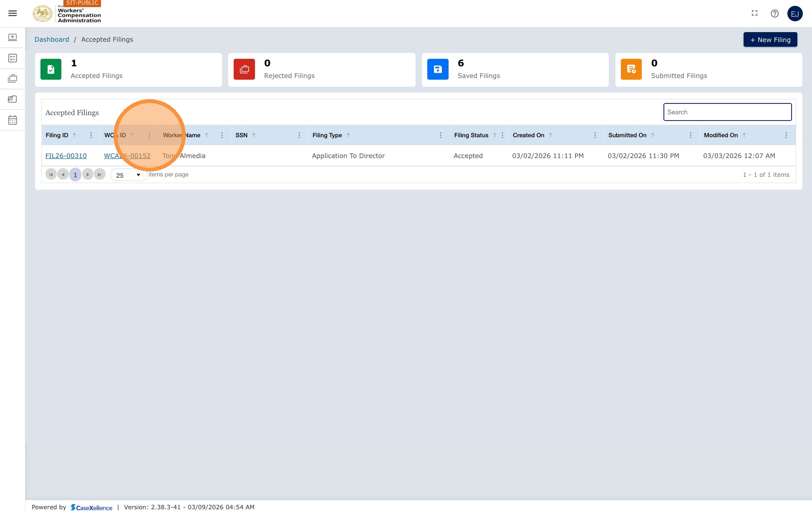Image resolution: width=812 pixels, height=513 pixels.
Task: Click the Rejected Filings label
Action: click(289, 75)
